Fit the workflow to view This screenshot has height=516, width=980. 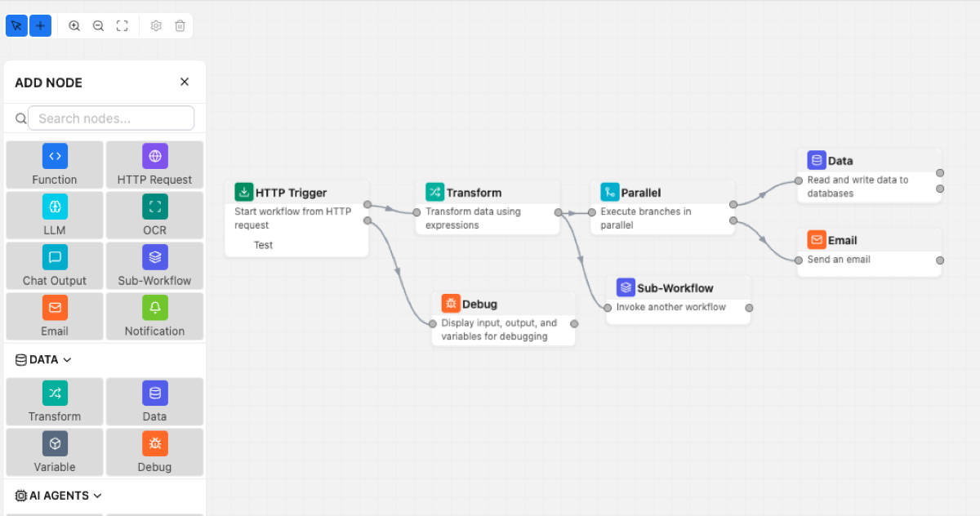point(122,25)
